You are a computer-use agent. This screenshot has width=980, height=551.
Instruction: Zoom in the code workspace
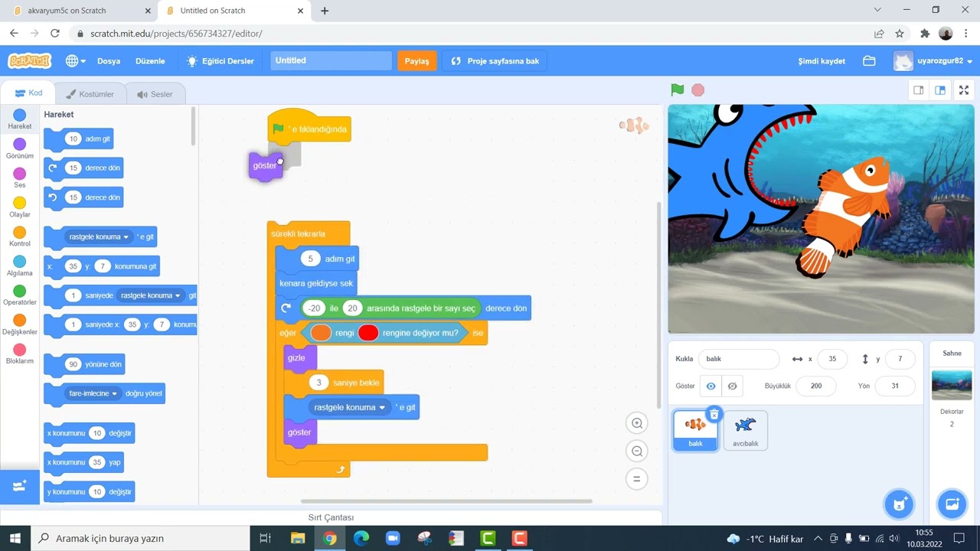(x=636, y=423)
